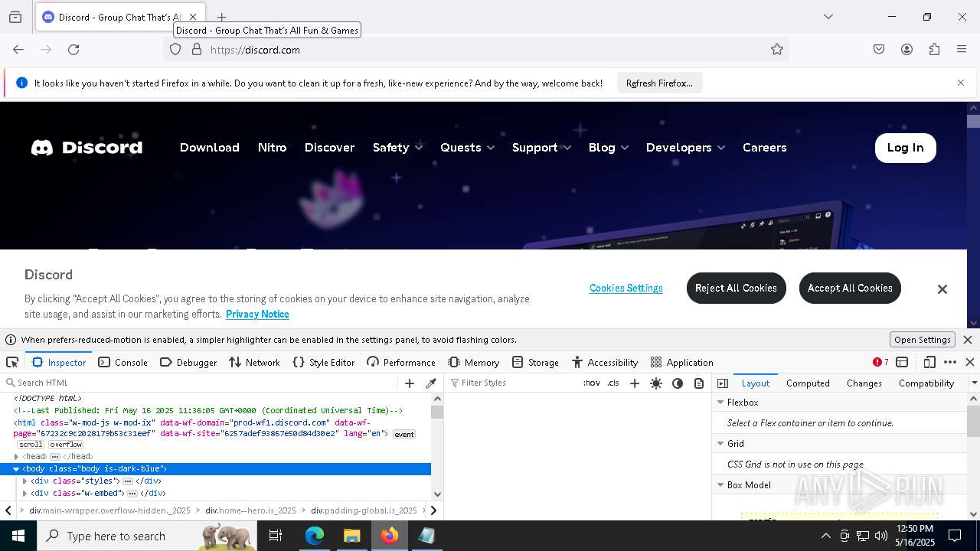The image size is (980, 551).
Task: Open the DevTools three-dot options menu
Action: (950, 362)
